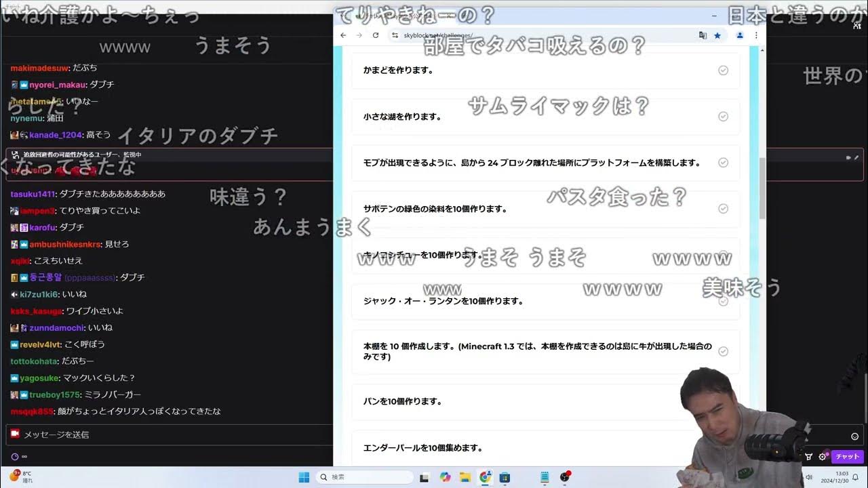
Task: Click chat message てりやき買ってこいよ
Action: tap(100, 211)
